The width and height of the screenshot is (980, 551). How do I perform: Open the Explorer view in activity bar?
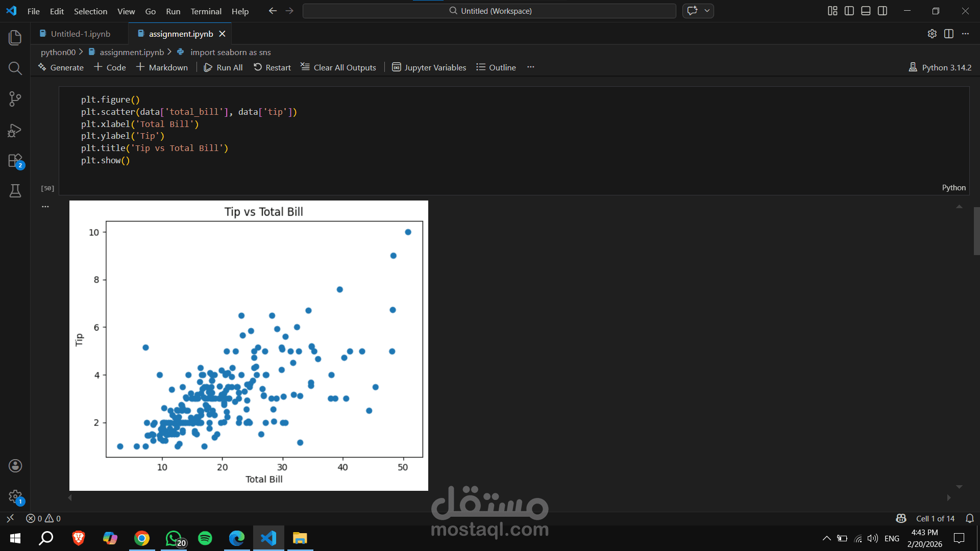(15, 37)
